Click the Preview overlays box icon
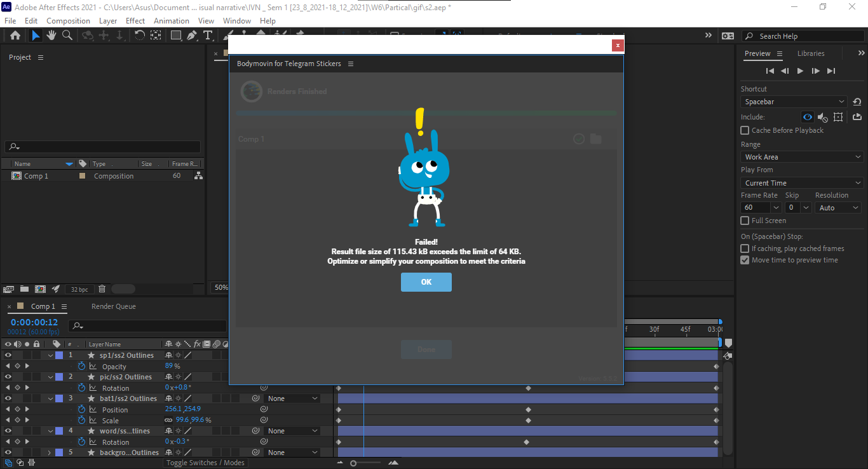This screenshot has width=868, height=469. coord(838,117)
